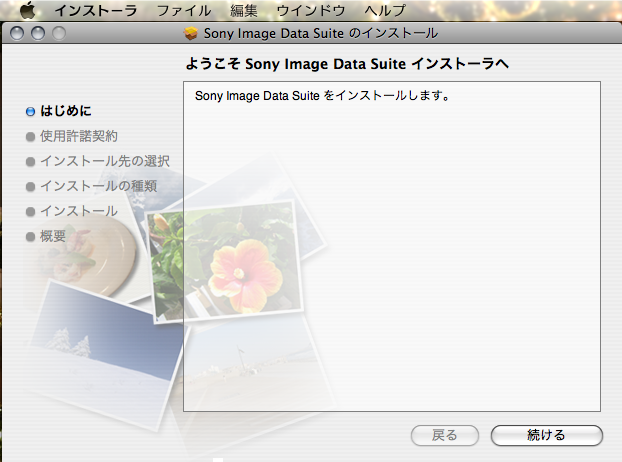Click the disabled zoom window button

(59, 33)
